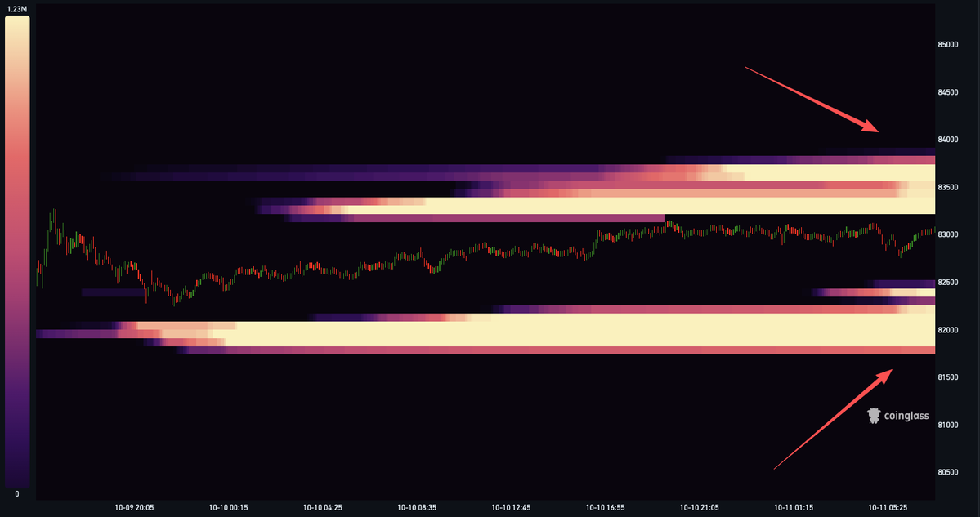Click the 82500 price axis label
The height and width of the screenshot is (517, 980).
tap(947, 283)
